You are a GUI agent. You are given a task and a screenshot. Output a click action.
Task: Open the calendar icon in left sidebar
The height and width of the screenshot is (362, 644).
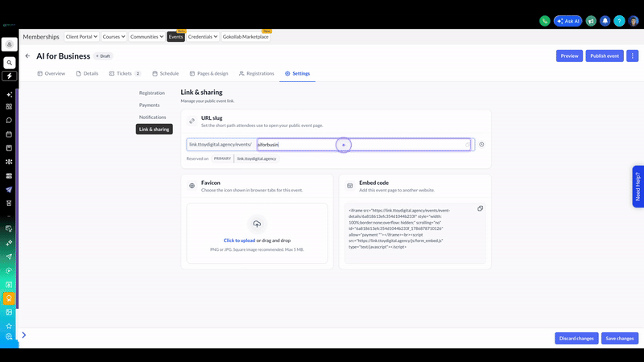coord(9,134)
